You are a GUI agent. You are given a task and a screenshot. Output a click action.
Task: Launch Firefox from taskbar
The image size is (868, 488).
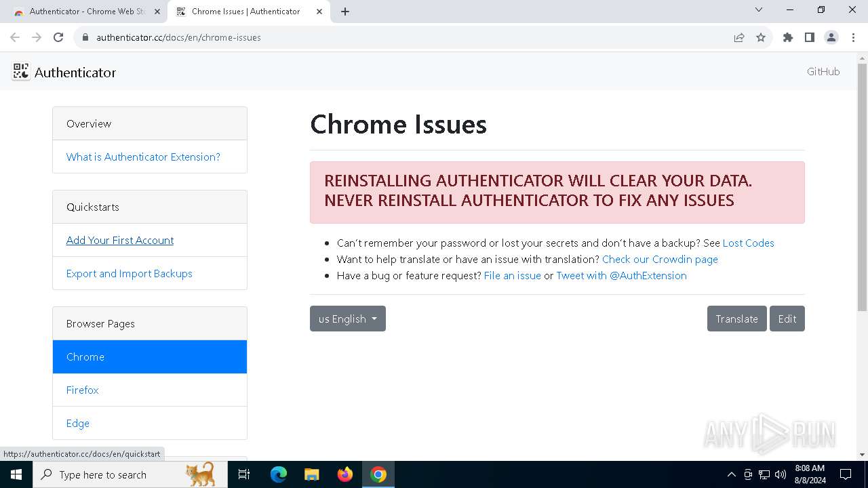tap(345, 474)
